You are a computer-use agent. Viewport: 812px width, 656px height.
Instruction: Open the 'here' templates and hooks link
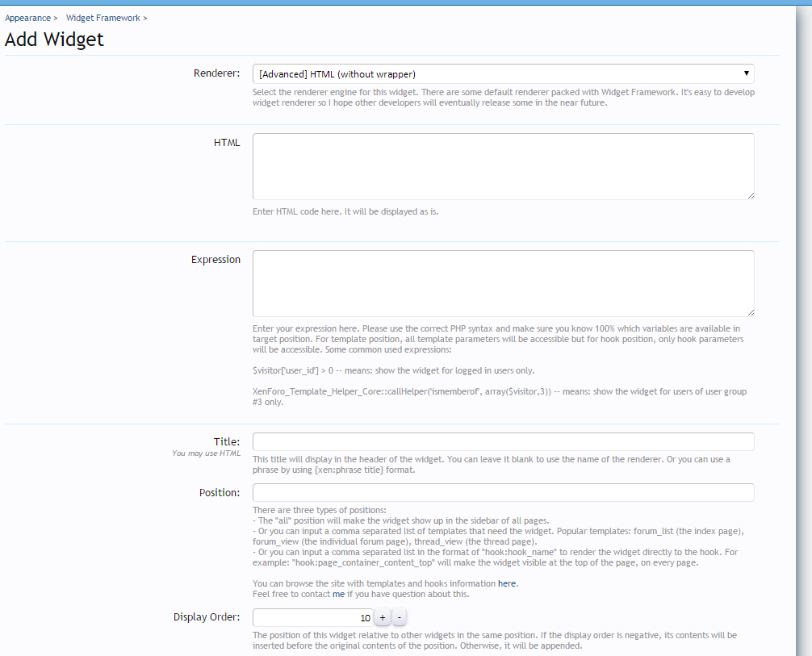(x=506, y=583)
